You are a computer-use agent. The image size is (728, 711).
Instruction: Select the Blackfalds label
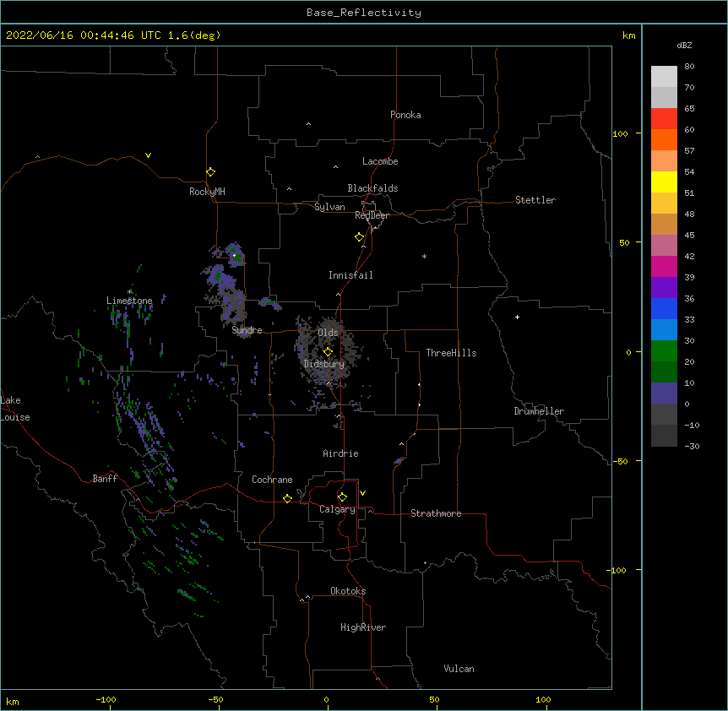click(372, 188)
